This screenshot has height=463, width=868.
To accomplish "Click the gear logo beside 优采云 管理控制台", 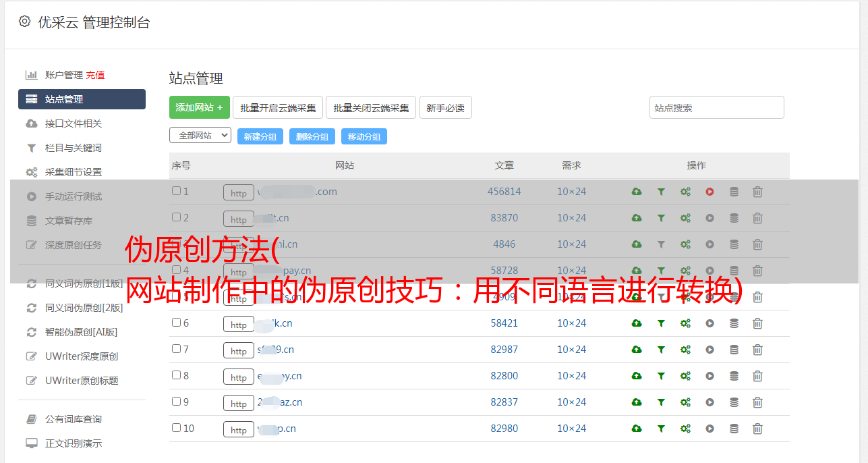I will [24, 22].
